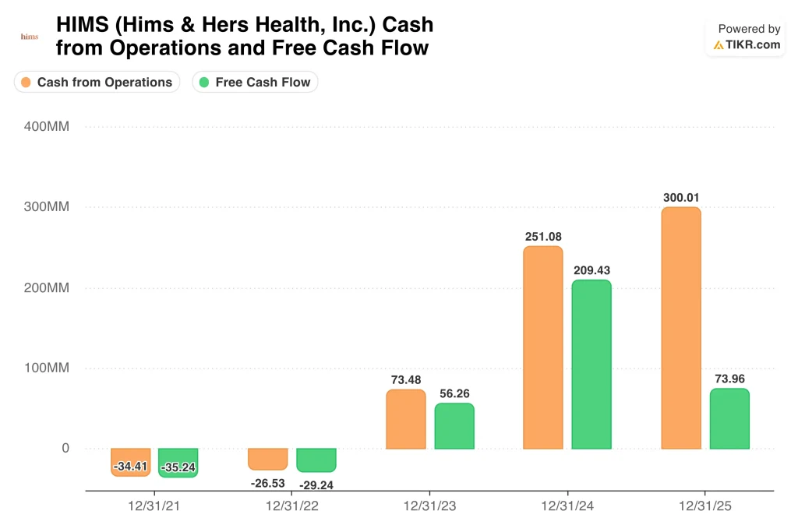This screenshot has height=532, width=798.
Task: Click the Powered by text
Action: click(749, 29)
